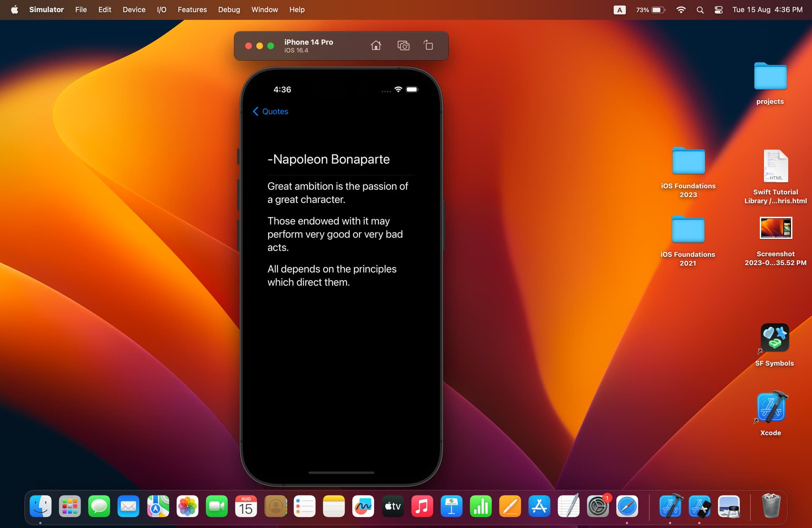Open Contacts from the Dock
Viewport: 812px width, 528px height.
[x=275, y=506]
